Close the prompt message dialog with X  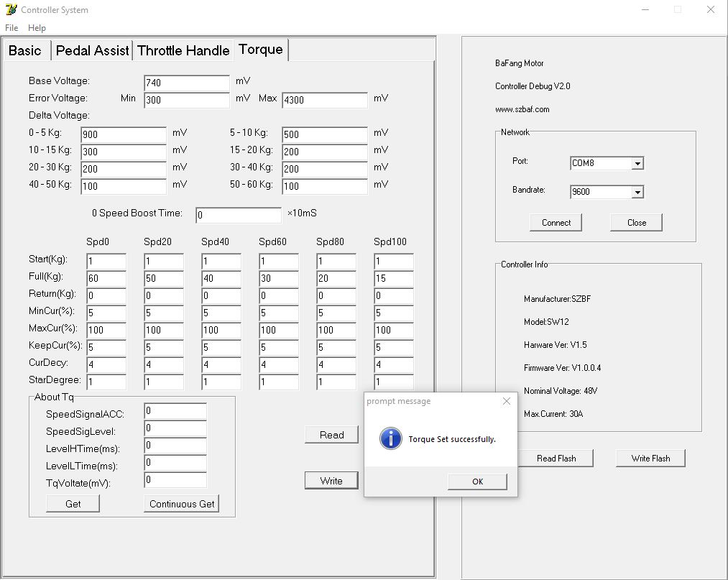tap(507, 401)
